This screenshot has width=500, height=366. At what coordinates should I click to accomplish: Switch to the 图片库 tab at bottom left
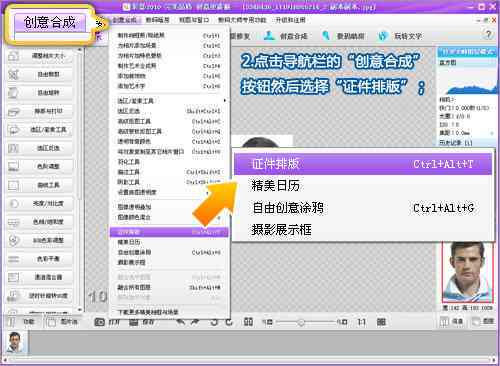(x=63, y=322)
